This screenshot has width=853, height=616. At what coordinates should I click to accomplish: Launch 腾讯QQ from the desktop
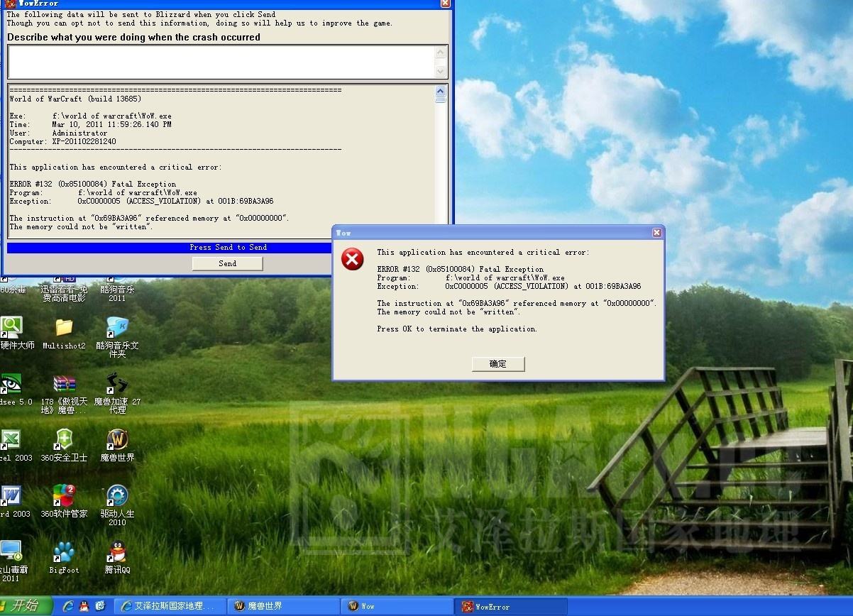[x=117, y=557]
